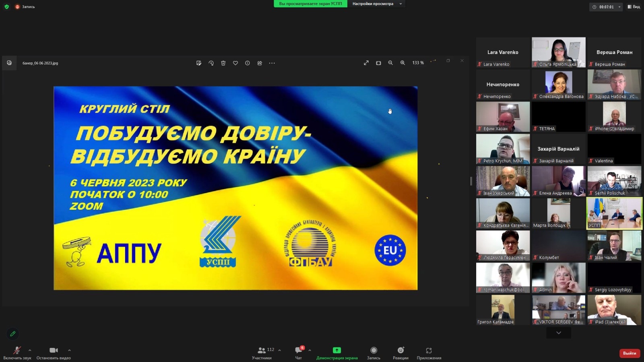Toggle the favorite heart icon
Viewport: 644px width, 362px height.
tap(235, 63)
